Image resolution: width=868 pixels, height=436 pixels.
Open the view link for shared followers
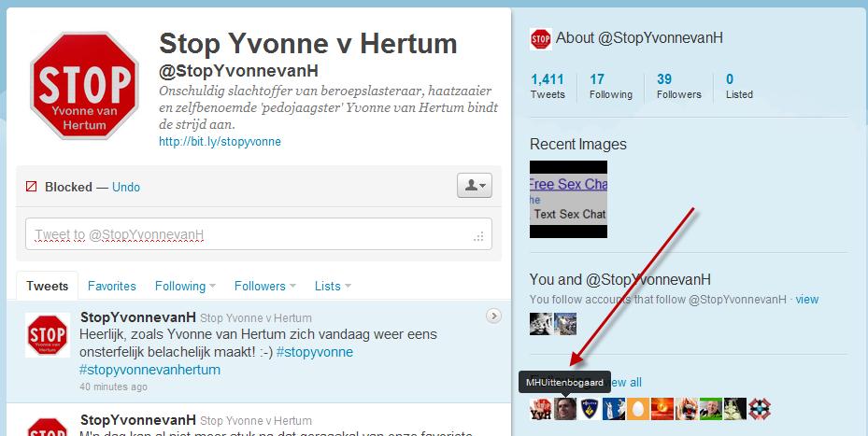807,300
